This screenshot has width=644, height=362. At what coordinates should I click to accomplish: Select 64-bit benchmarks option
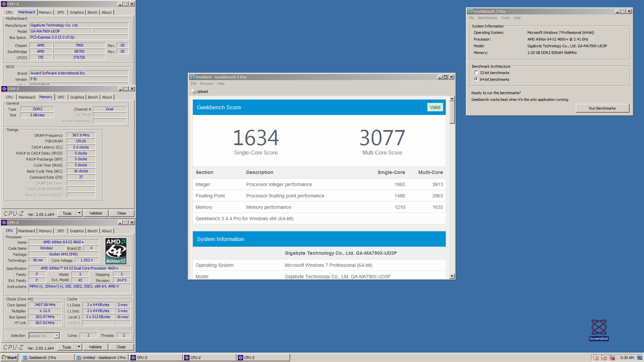(x=492, y=79)
